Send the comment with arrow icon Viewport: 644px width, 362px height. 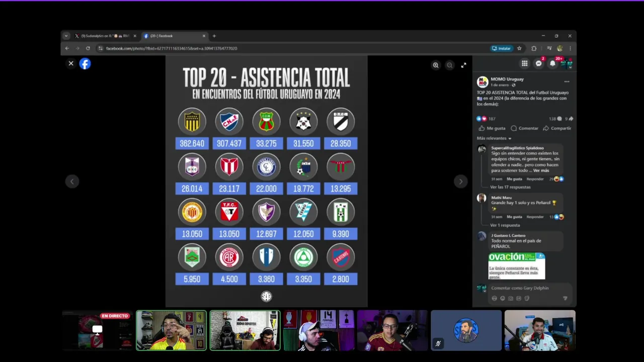[565, 298]
